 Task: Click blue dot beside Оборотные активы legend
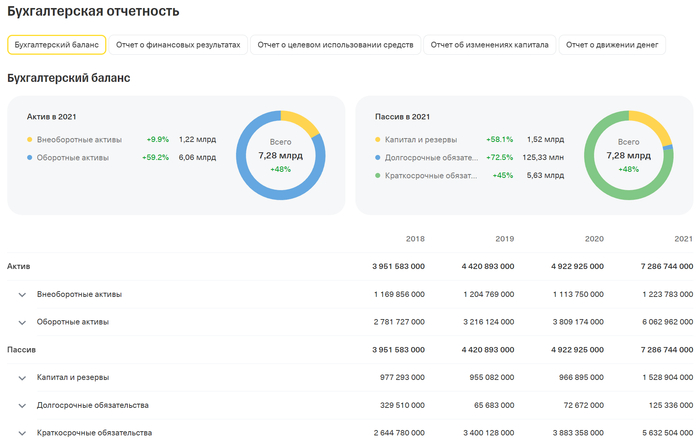(30, 157)
